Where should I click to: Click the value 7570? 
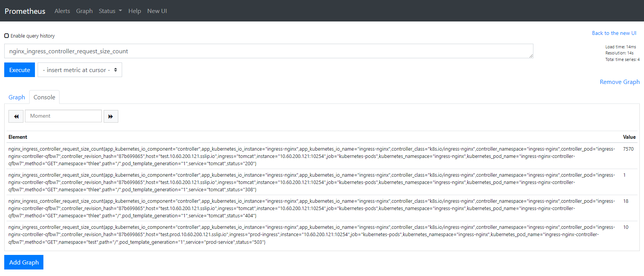(x=628, y=149)
